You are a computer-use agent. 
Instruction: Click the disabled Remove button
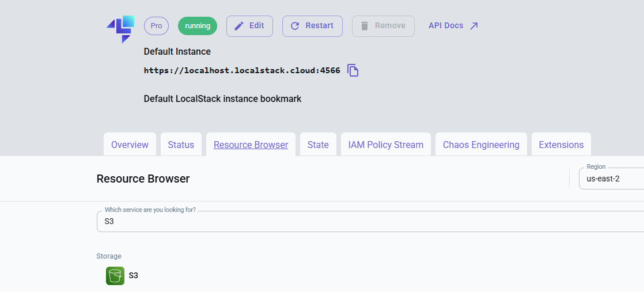pos(383,26)
